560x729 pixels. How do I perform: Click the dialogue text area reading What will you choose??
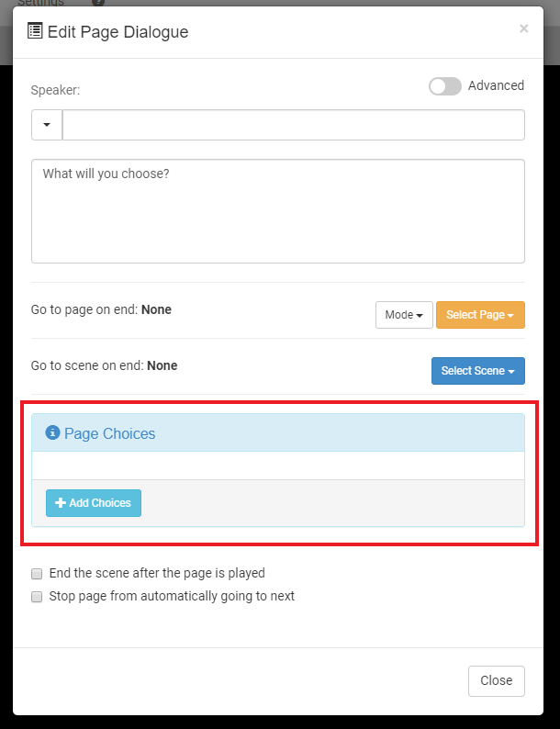pos(278,211)
